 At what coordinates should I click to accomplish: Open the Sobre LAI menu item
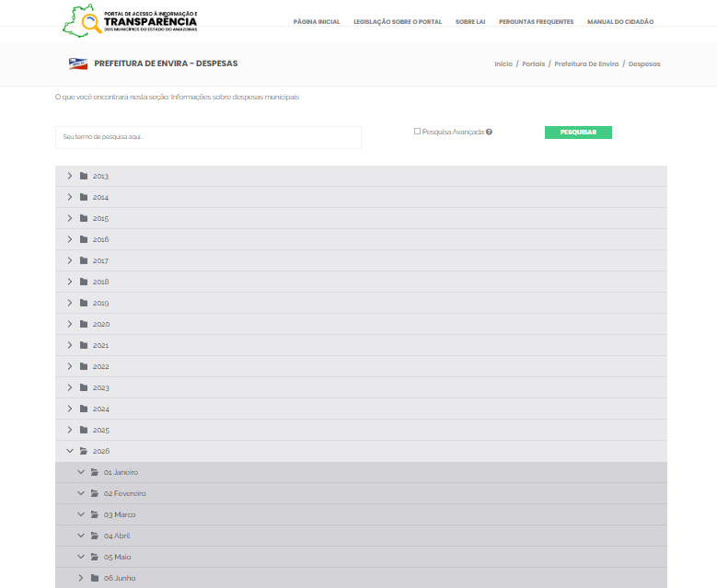[x=470, y=22]
